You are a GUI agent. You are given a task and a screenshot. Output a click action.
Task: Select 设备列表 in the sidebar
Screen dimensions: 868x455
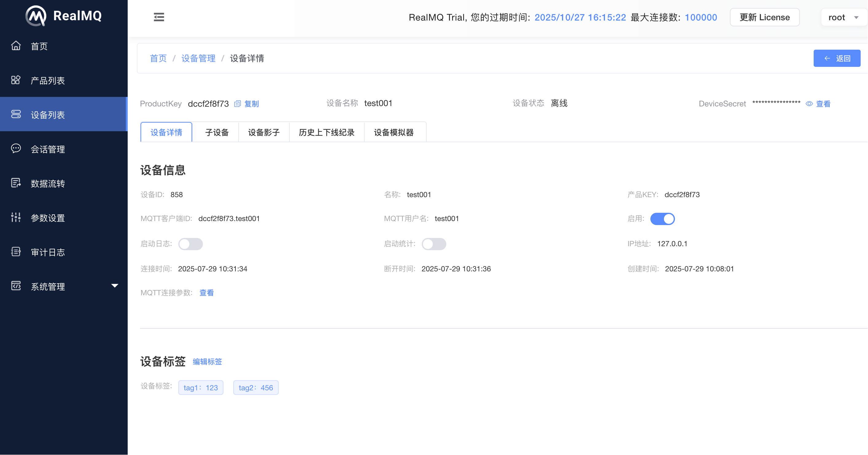[x=64, y=114]
